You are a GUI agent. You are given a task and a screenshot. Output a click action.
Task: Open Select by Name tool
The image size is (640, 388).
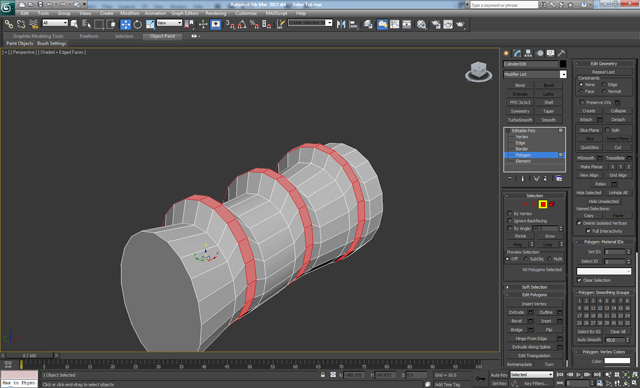[x=87, y=24]
